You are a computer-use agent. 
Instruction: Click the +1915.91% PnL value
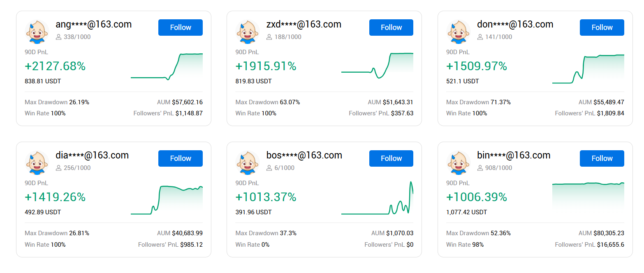click(x=266, y=66)
